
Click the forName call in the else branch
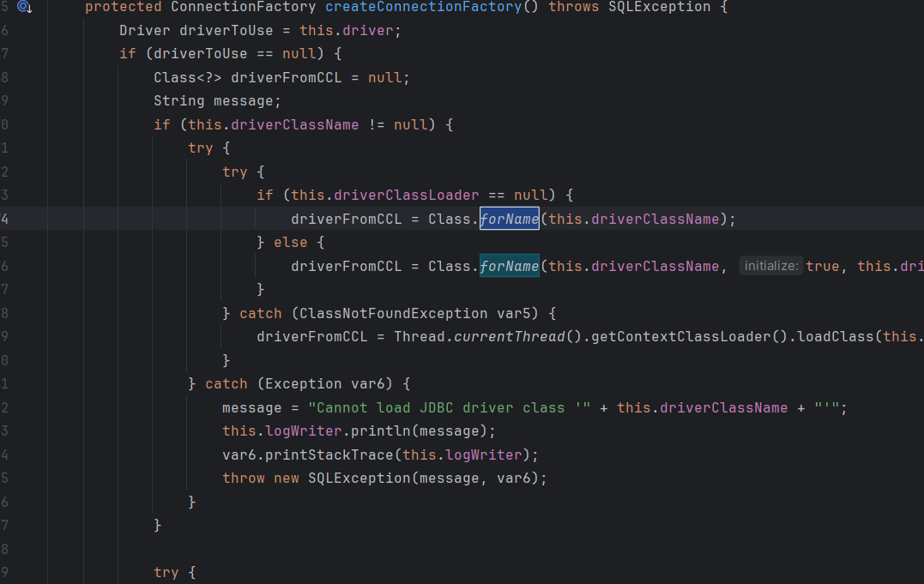pyautogui.click(x=509, y=266)
